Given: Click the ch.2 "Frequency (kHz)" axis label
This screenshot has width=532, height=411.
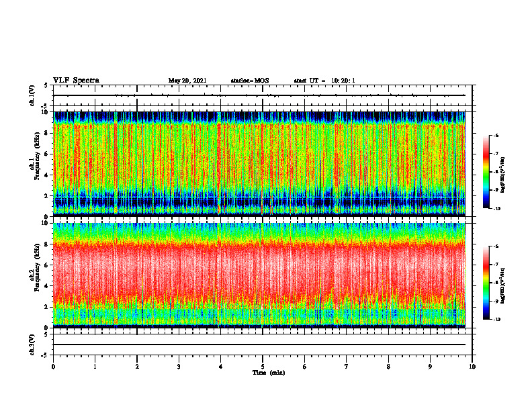Looking at the screenshot, I should tap(38, 267).
